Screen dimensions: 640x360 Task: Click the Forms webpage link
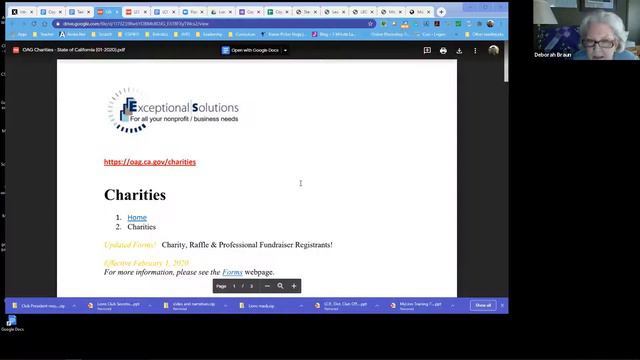[232, 272]
